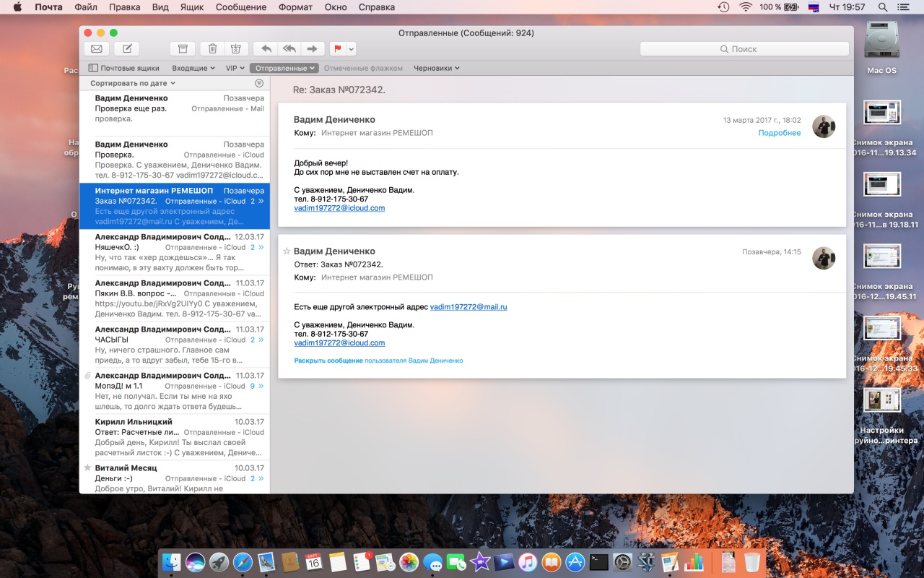Flag the message with red flag button

click(337, 49)
